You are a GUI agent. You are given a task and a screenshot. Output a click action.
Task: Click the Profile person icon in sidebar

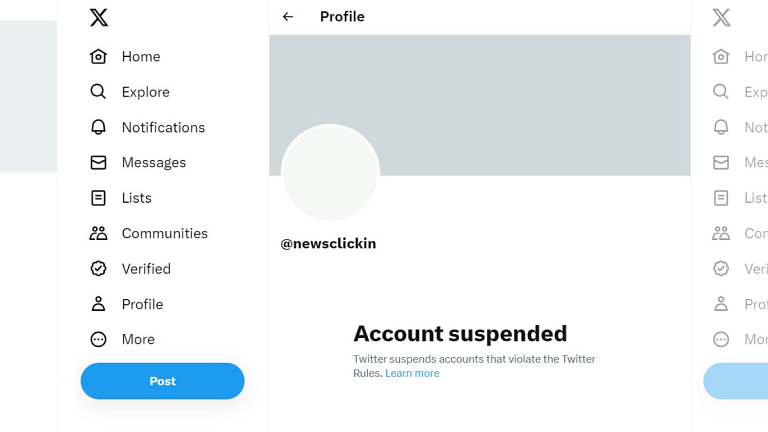(98, 304)
